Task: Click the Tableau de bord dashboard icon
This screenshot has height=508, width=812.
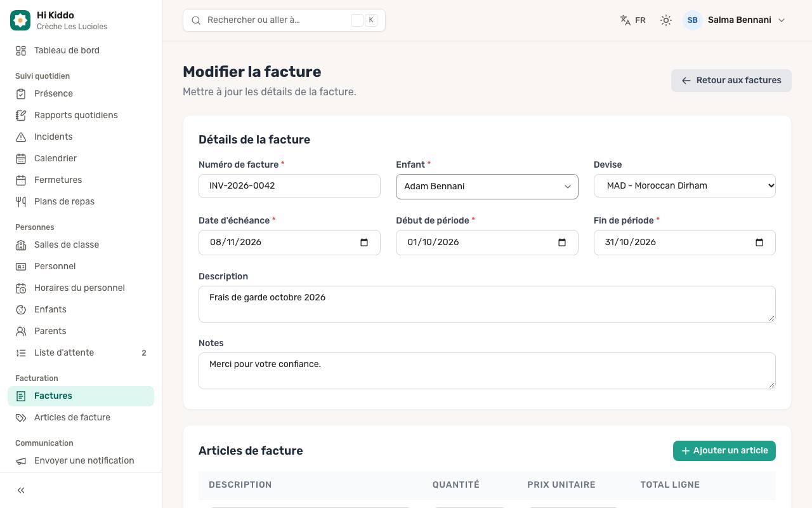Action: [x=21, y=51]
